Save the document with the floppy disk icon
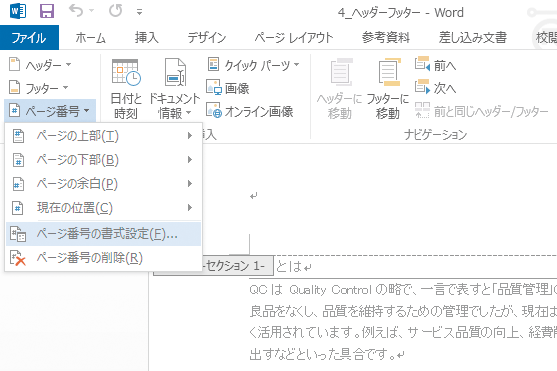This screenshot has height=371, width=557. coord(47,11)
